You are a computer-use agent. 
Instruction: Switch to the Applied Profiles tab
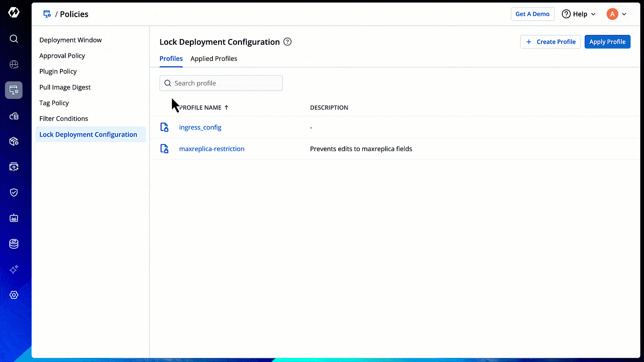point(214,59)
